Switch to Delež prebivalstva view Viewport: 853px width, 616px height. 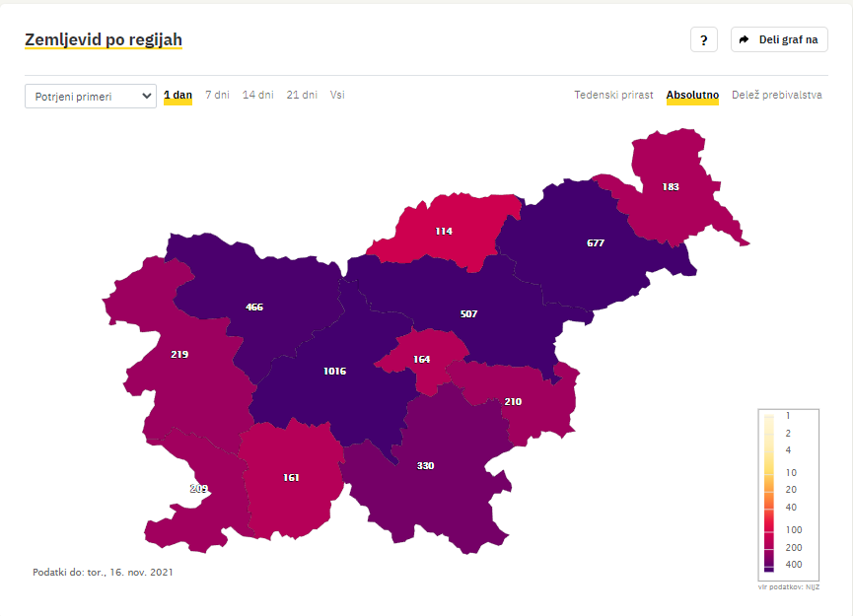coord(777,96)
